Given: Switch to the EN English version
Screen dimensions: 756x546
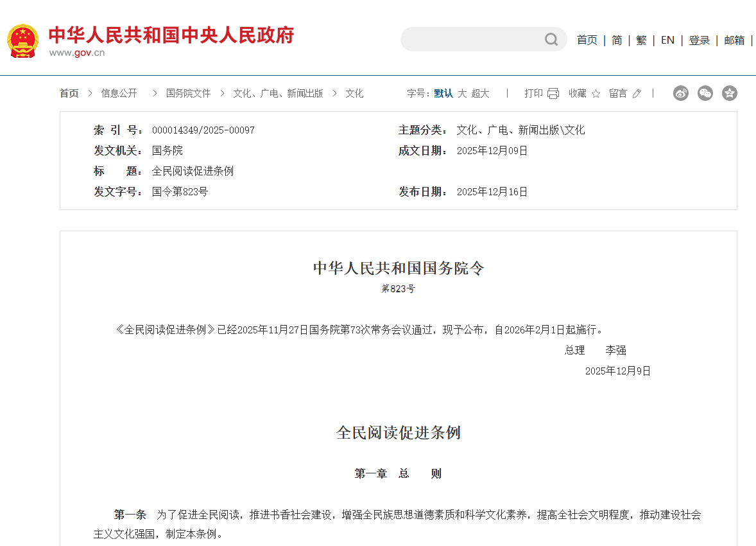Looking at the screenshot, I should 667,40.
